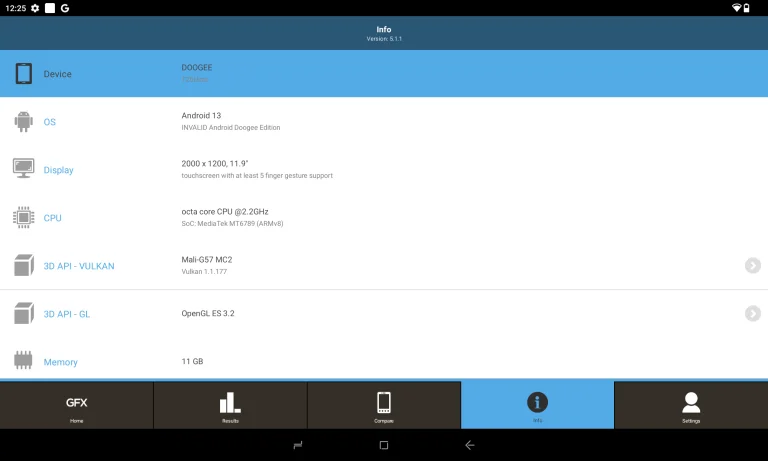
Task: Click the tablet Device icon
Action: (x=24, y=73)
